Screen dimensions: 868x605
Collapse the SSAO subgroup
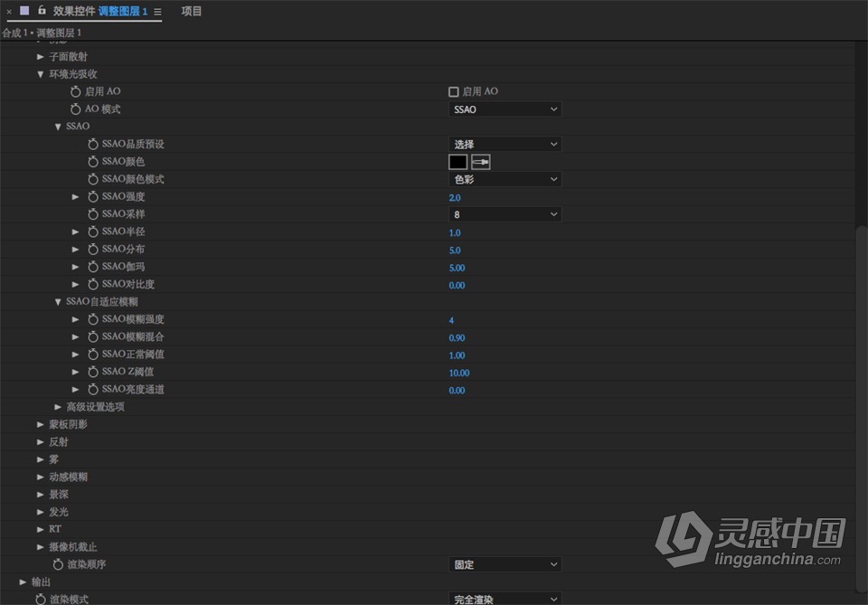click(x=58, y=127)
